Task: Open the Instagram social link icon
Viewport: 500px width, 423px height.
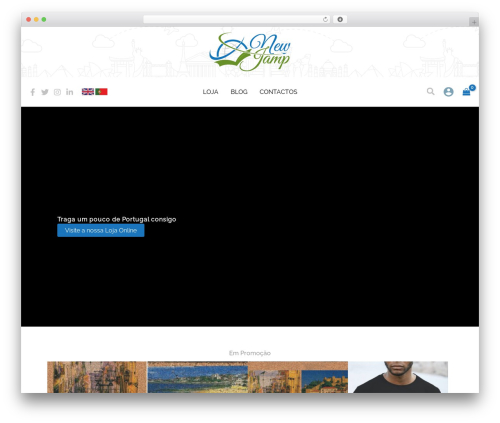Action: pyautogui.click(x=57, y=92)
